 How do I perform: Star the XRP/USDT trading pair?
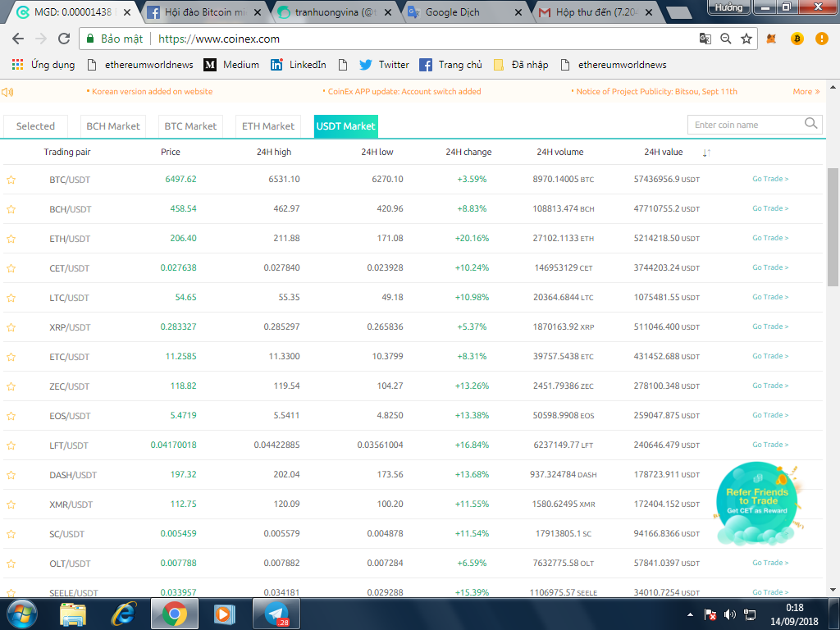(x=11, y=327)
